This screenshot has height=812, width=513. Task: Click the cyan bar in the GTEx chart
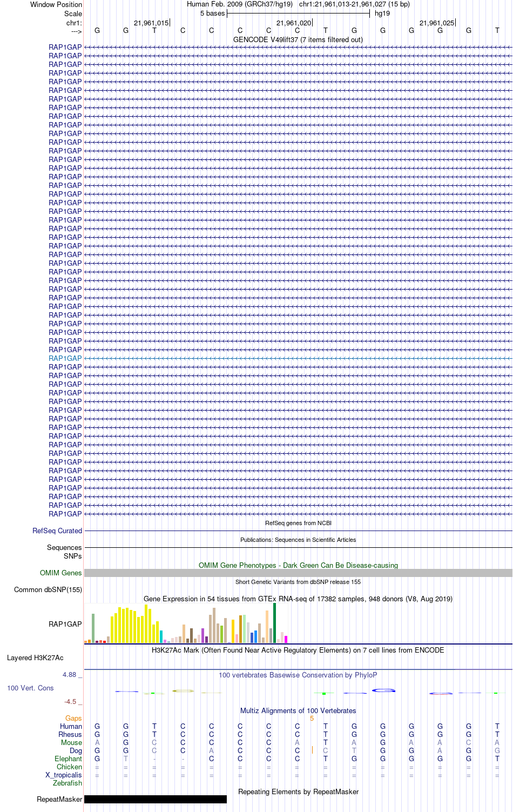click(x=161, y=636)
